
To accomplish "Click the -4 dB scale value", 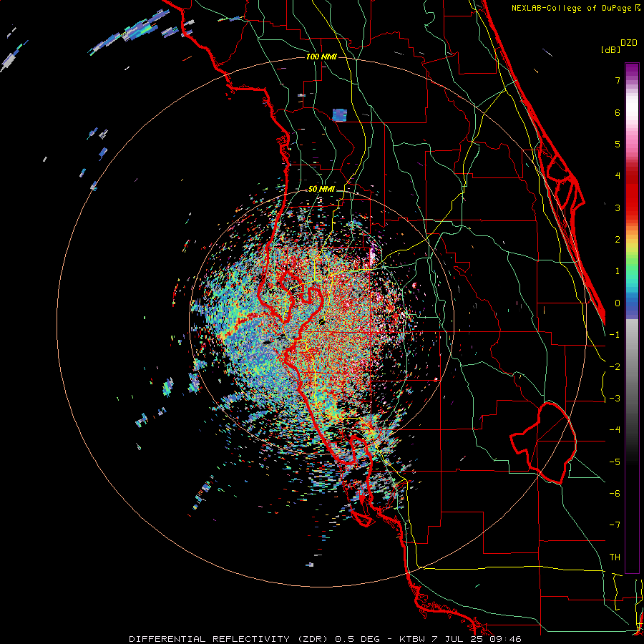I will point(615,430).
